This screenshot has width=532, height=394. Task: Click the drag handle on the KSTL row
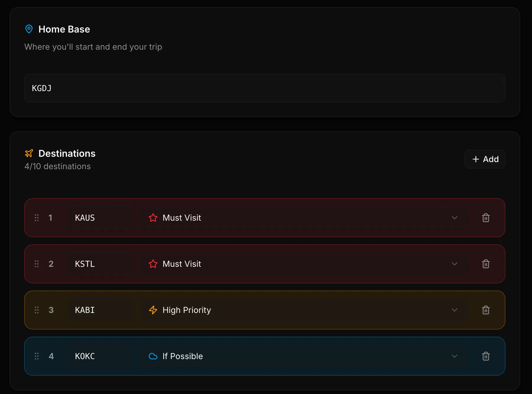pyautogui.click(x=37, y=264)
